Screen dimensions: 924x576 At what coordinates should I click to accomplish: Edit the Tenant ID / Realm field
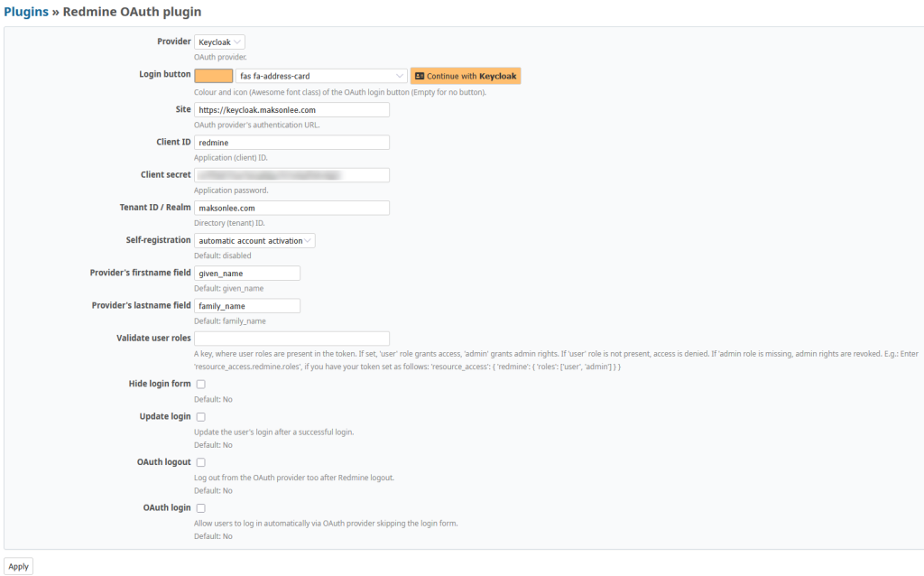pyautogui.click(x=291, y=209)
